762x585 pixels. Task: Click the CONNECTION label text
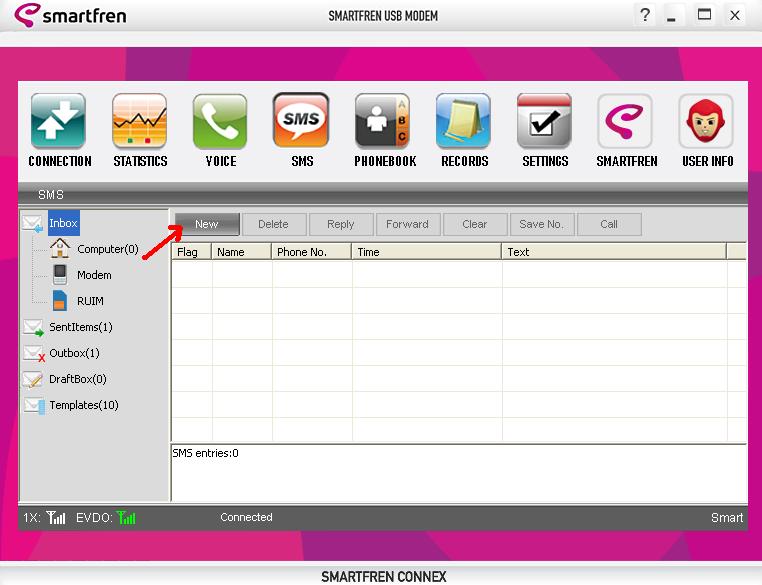pyautogui.click(x=60, y=161)
